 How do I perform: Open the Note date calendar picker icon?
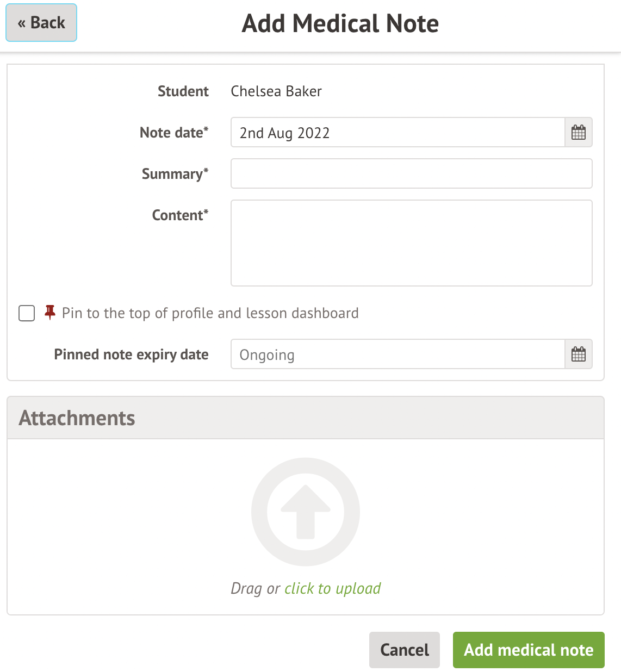[579, 132]
